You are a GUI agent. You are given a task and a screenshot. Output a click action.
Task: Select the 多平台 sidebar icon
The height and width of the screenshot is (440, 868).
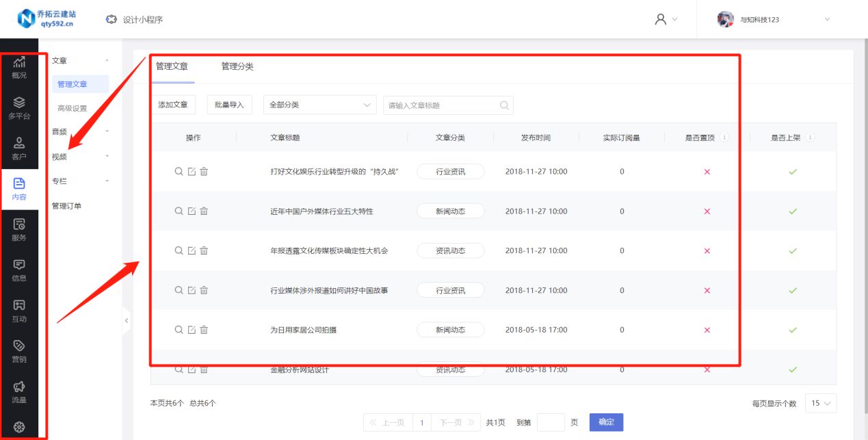coord(19,106)
